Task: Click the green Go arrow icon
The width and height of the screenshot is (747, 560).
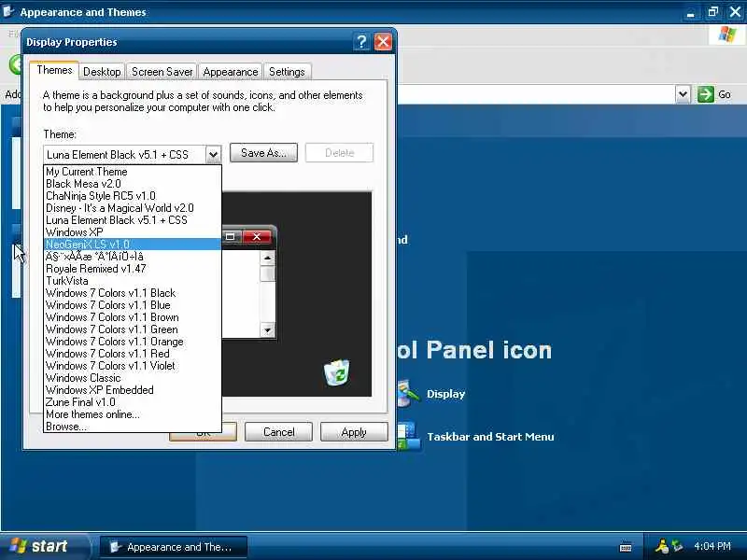Action: [x=706, y=94]
